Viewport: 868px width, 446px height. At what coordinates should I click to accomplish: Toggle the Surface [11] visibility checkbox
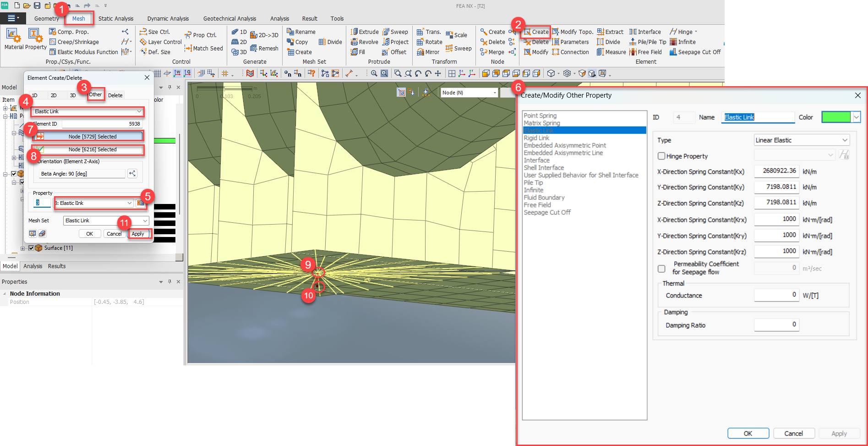[x=31, y=248]
